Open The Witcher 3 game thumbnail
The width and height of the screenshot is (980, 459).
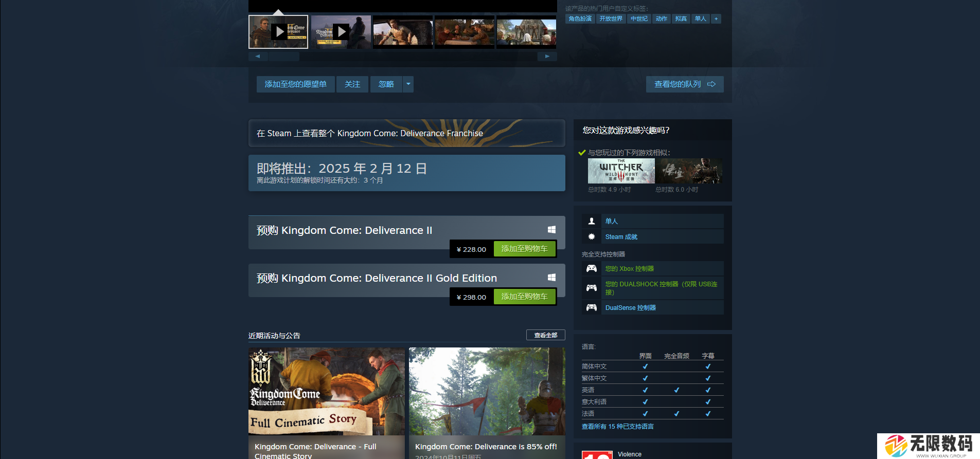point(621,171)
